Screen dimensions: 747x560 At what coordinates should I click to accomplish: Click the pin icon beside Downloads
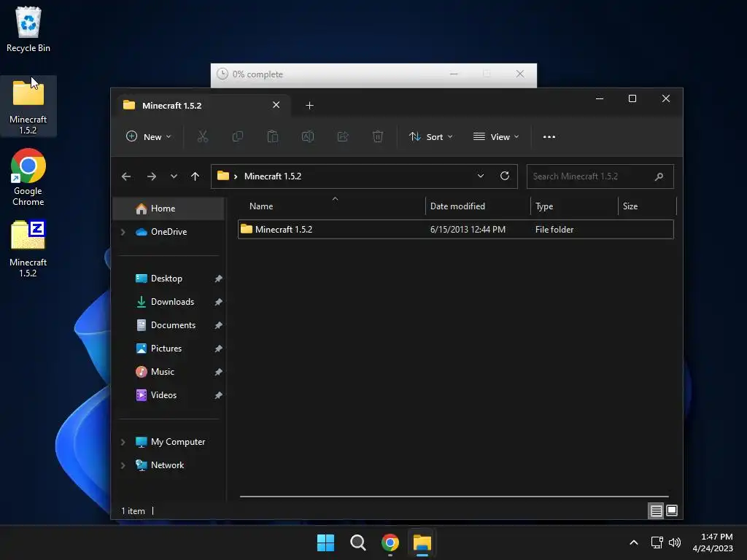tap(218, 302)
